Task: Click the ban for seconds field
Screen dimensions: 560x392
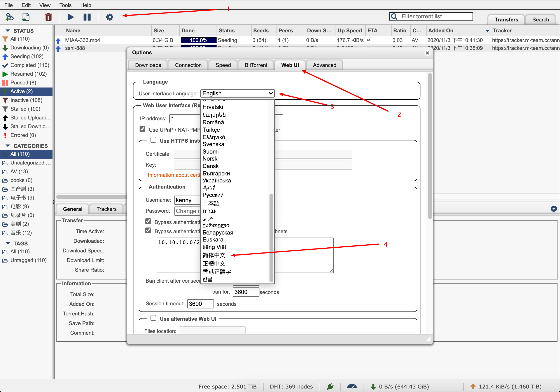Action: [x=246, y=292]
